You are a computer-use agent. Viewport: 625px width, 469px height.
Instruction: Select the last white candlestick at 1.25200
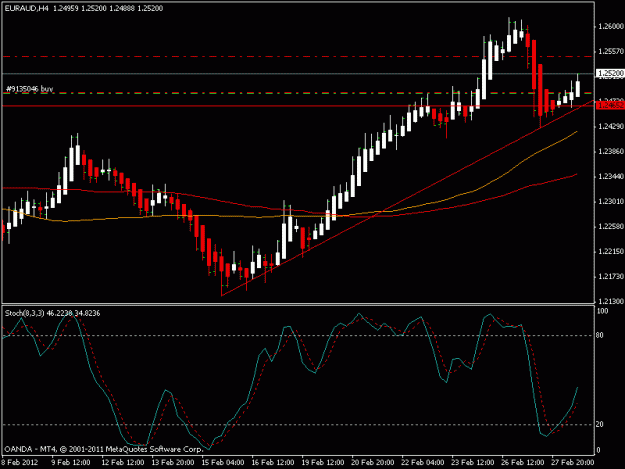click(578, 88)
